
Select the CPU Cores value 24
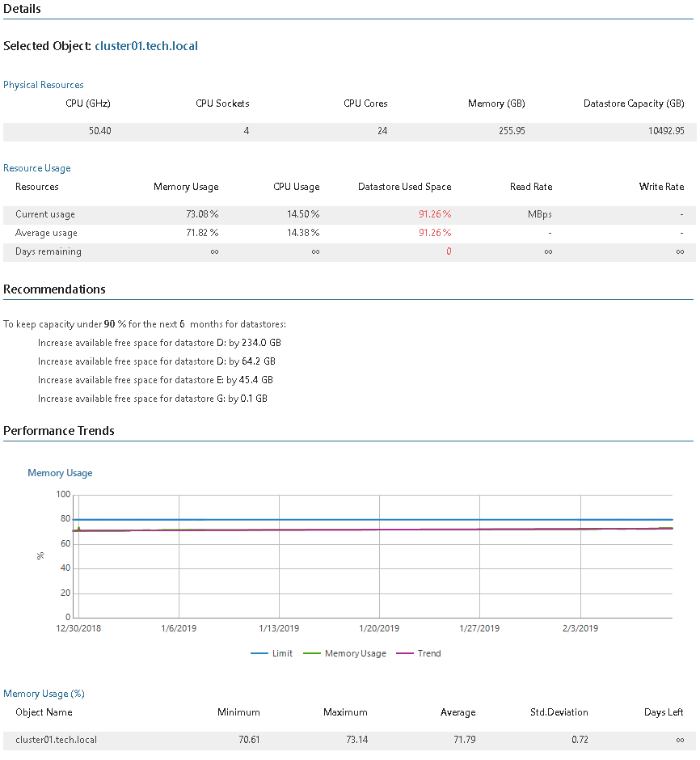click(382, 131)
